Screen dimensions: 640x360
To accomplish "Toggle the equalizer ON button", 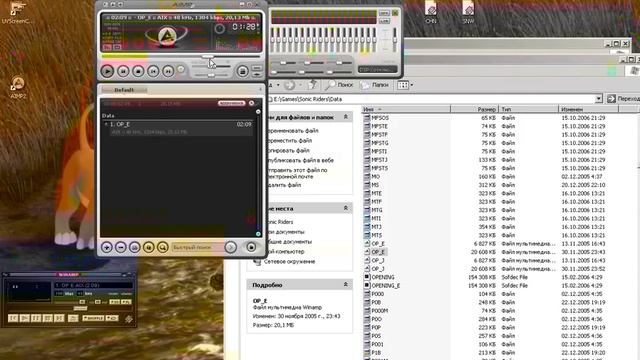I will 384,13.
